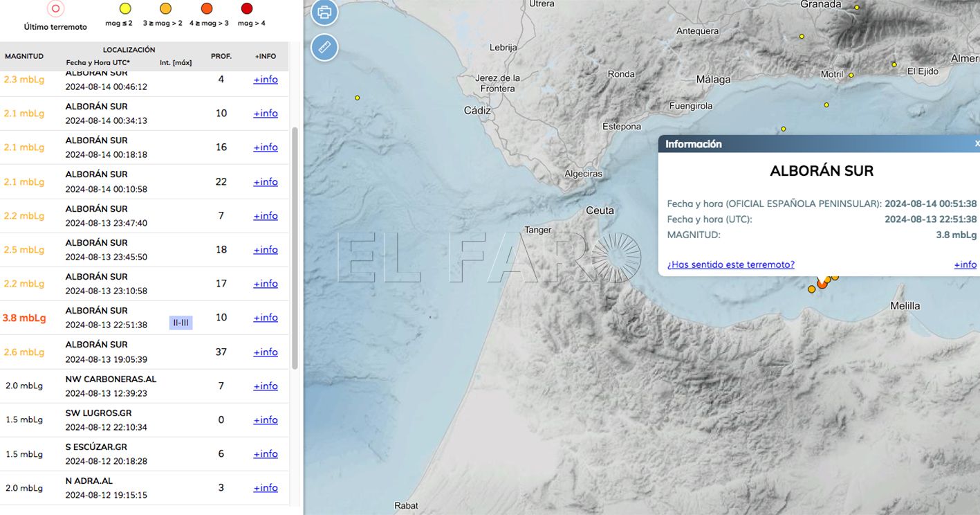Click the print map icon
Viewport: 980px width, 515px height.
[x=324, y=12]
